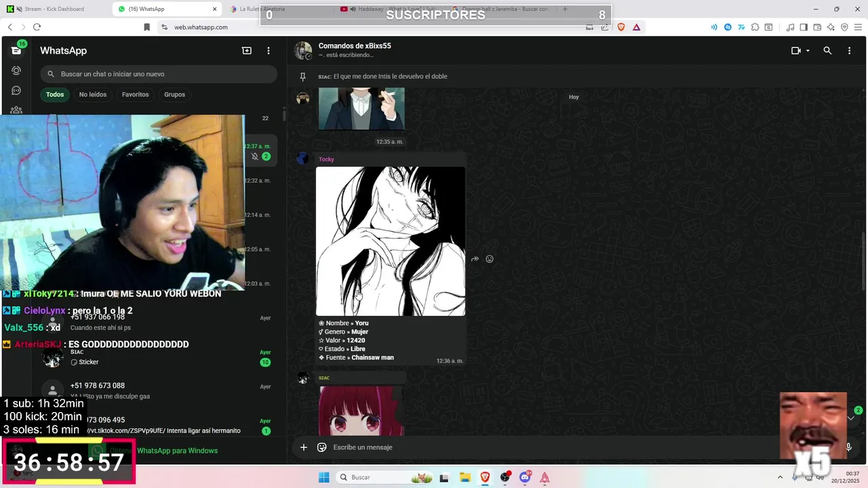
Task: Open the Shazam extension icon
Action: click(728, 27)
